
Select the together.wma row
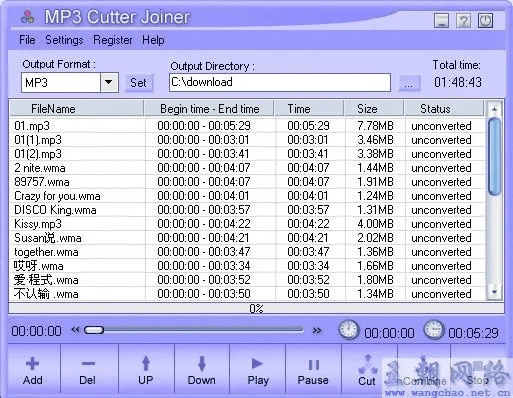pos(247,252)
